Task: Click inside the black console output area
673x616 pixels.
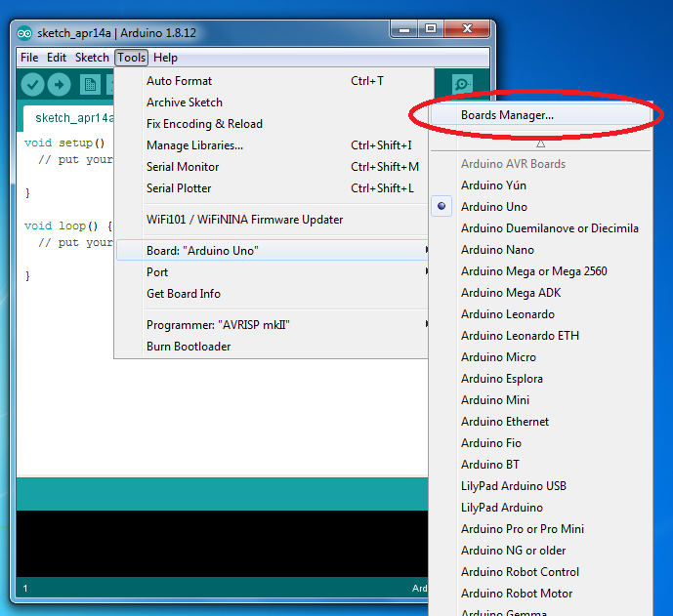Action: [222, 544]
